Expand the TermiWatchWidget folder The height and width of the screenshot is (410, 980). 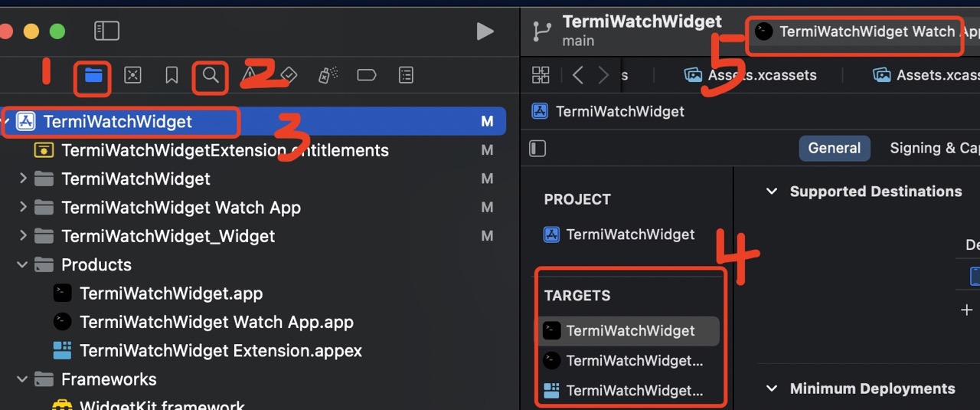23,179
